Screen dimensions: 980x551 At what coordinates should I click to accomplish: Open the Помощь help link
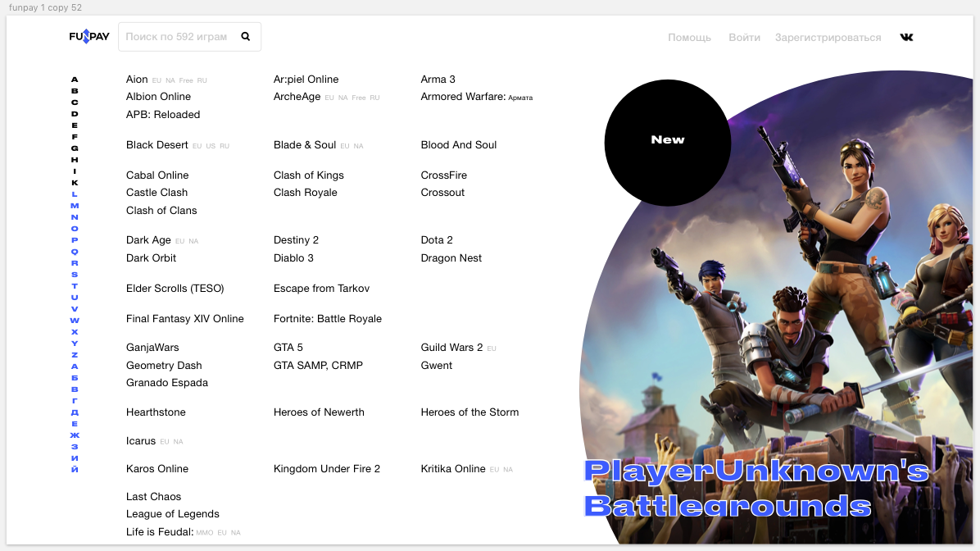689,38
